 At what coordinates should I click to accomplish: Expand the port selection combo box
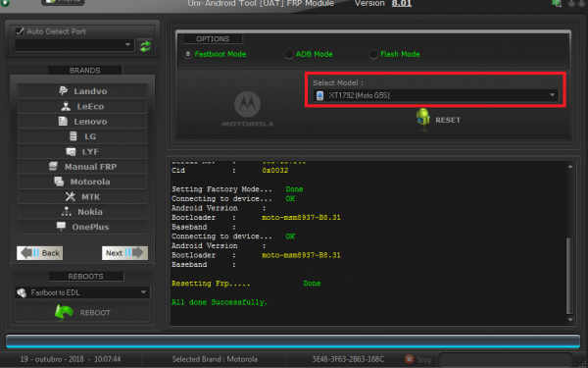click(74, 45)
